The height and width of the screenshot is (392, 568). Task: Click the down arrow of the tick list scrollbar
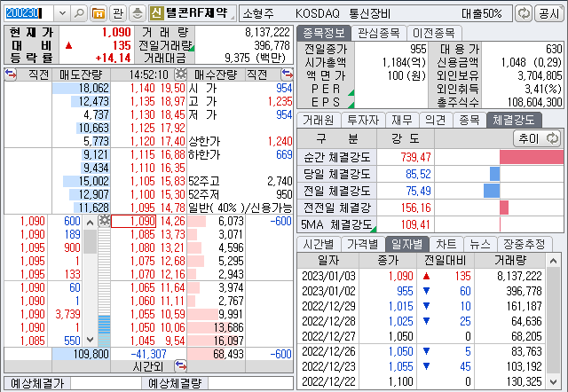[91, 340]
